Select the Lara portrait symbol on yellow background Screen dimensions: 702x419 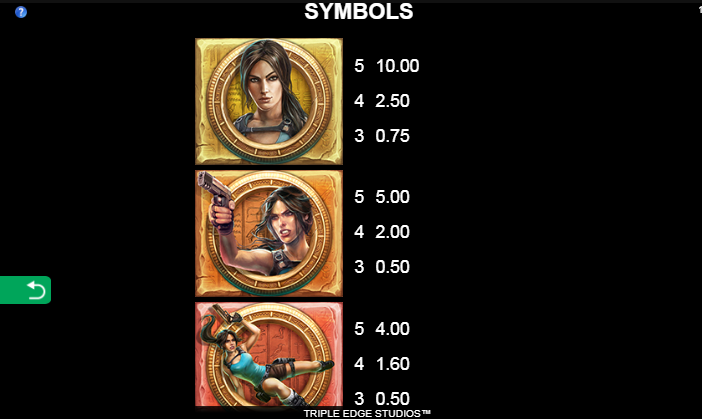(269, 101)
